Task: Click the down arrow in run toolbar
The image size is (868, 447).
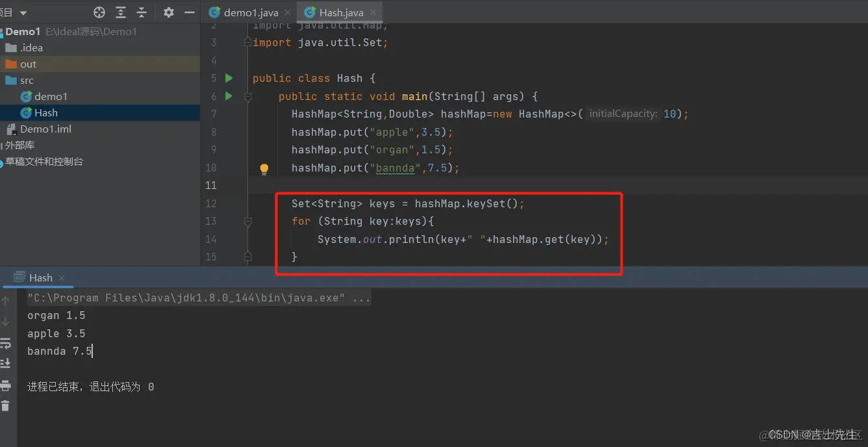Action: pos(6,322)
